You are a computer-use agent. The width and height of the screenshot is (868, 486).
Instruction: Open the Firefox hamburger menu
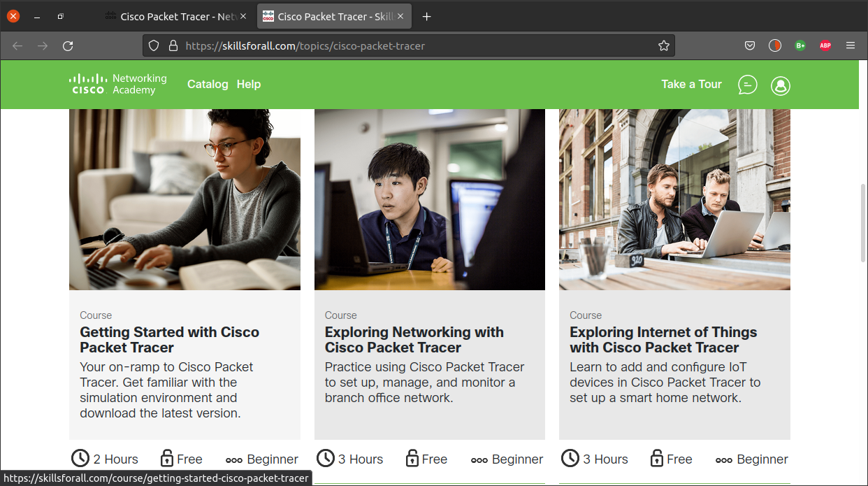pos(851,45)
